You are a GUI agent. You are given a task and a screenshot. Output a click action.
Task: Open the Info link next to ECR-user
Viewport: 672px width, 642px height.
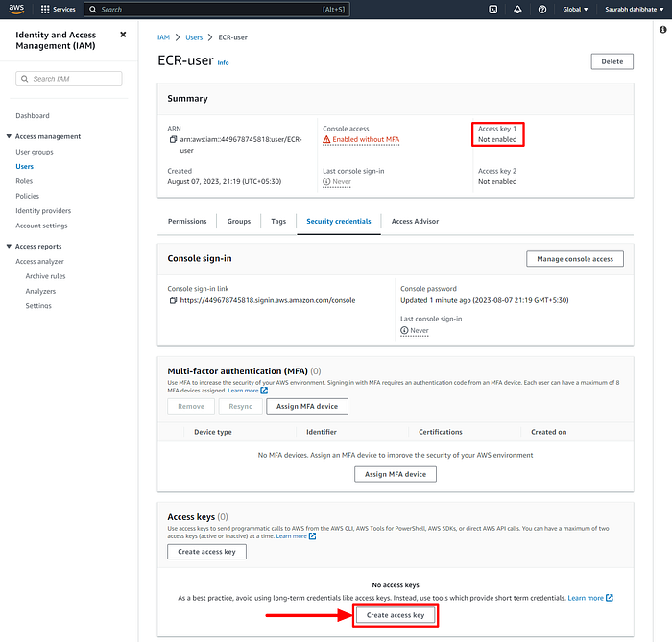pyautogui.click(x=223, y=62)
